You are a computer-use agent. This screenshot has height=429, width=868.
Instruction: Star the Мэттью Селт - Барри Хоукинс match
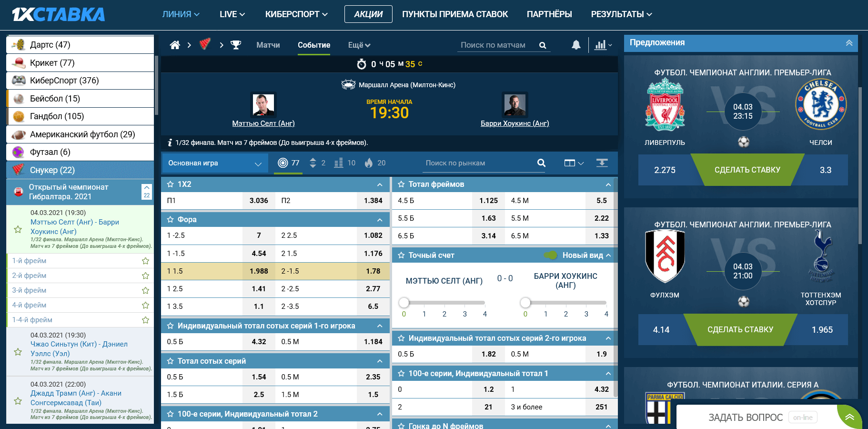coord(18,229)
